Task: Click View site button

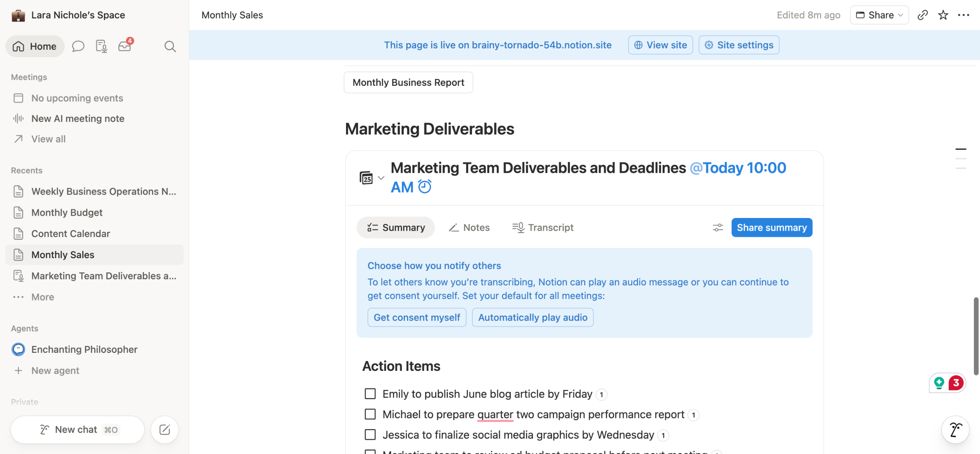Action: coord(660,45)
